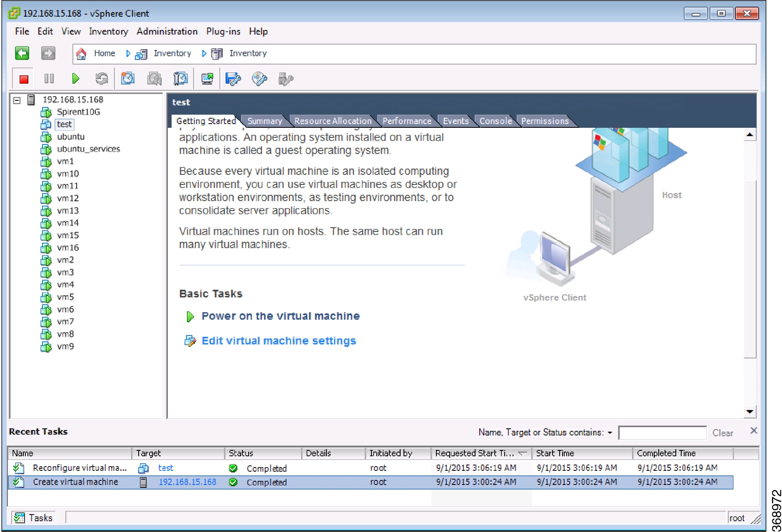Image resolution: width=782 pixels, height=532 pixels.
Task: Click the green Completed icon for Reconfigure task
Action: click(x=233, y=468)
